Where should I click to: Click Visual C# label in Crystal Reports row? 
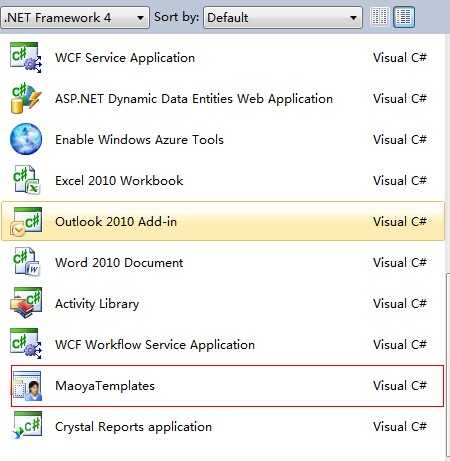(x=400, y=426)
